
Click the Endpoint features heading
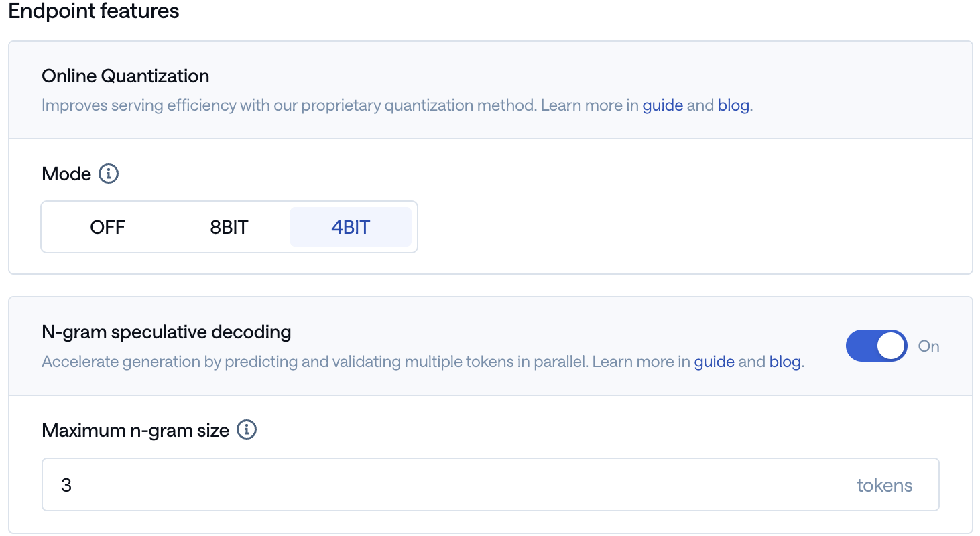click(94, 11)
